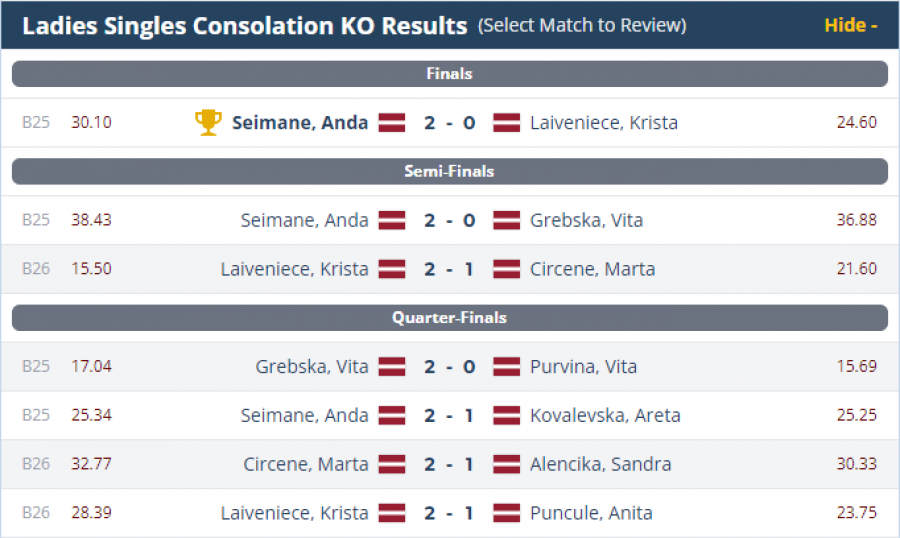Image resolution: width=900 pixels, height=538 pixels.
Task: Collapse the Finals section header
Action: tap(450, 74)
